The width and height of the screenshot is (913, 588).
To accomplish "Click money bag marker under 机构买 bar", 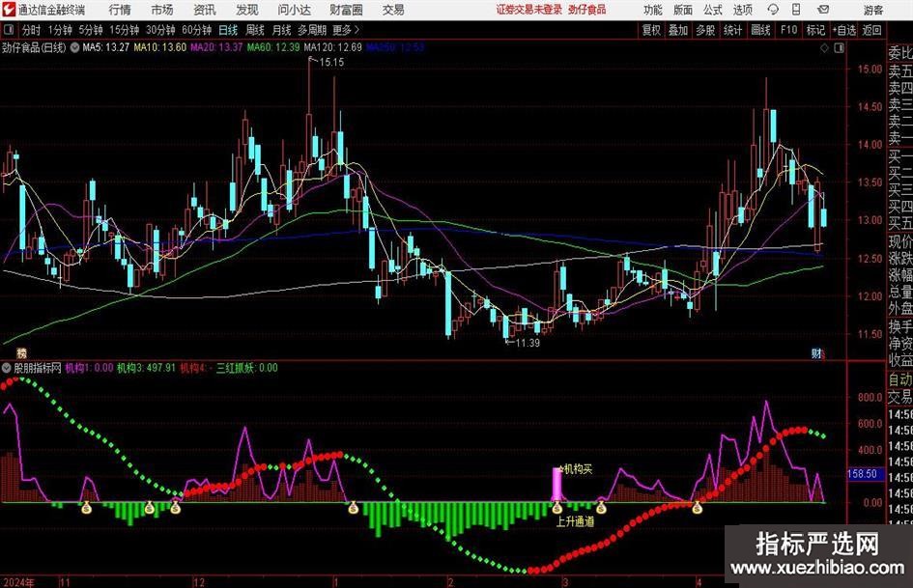I will (x=557, y=508).
